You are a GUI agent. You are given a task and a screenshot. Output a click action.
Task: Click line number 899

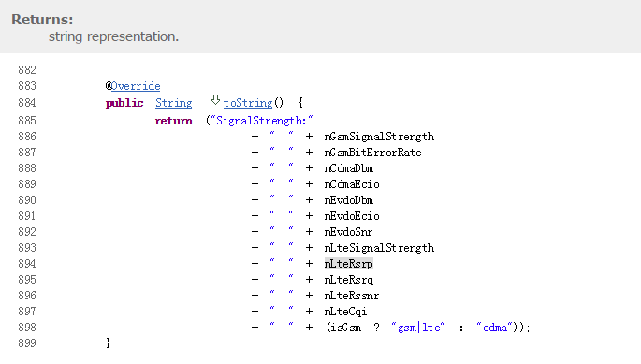27,343
